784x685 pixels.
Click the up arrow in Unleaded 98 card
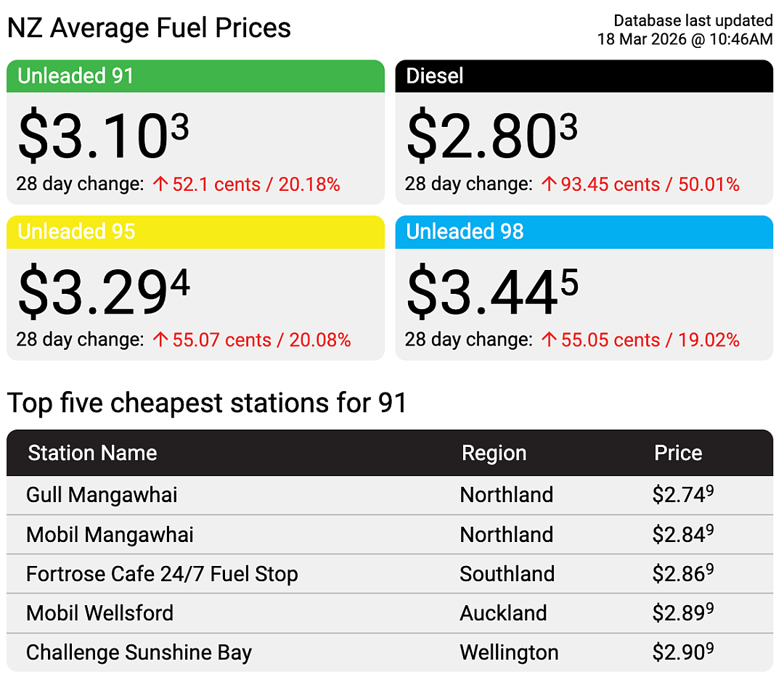tap(549, 340)
